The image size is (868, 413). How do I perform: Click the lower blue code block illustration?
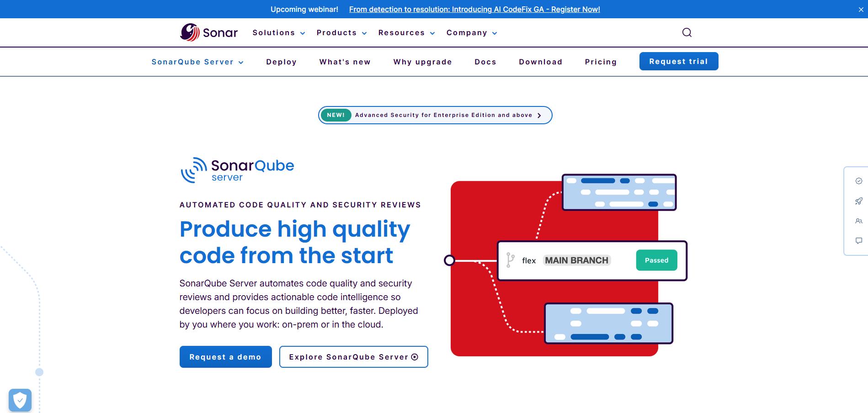608,323
